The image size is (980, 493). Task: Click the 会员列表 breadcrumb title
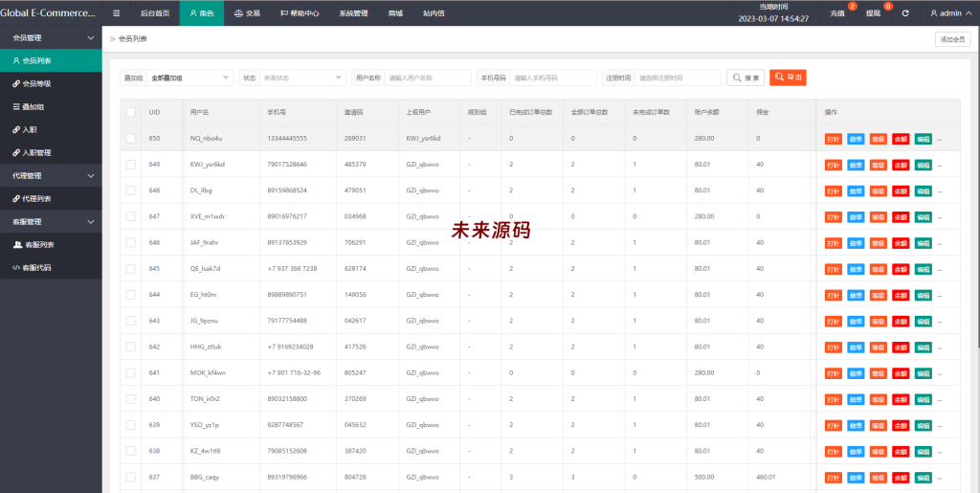click(132, 38)
